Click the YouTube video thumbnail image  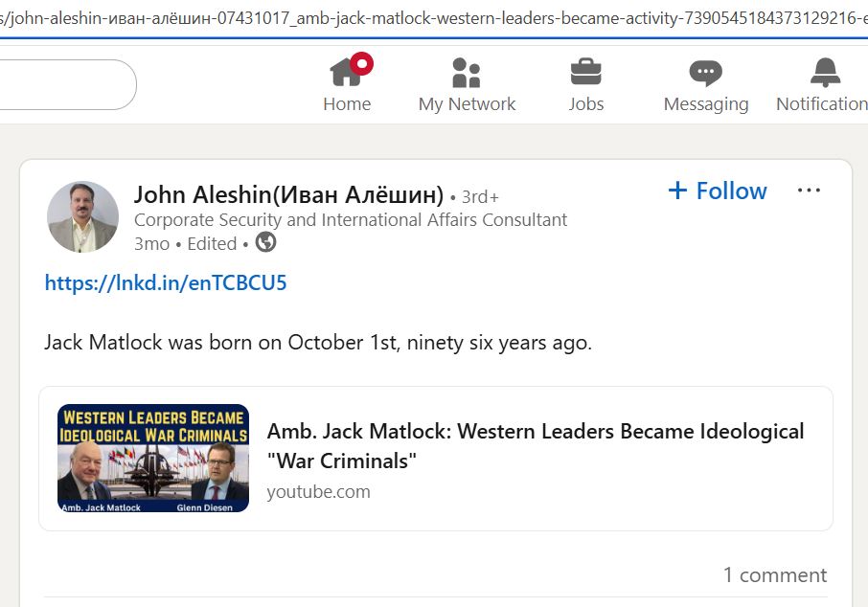[153, 458]
